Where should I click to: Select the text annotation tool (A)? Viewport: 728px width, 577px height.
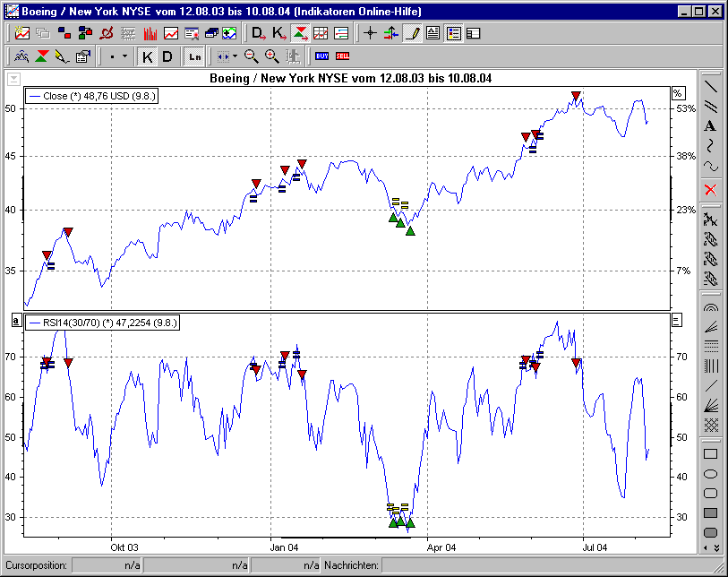pyautogui.click(x=709, y=126)
